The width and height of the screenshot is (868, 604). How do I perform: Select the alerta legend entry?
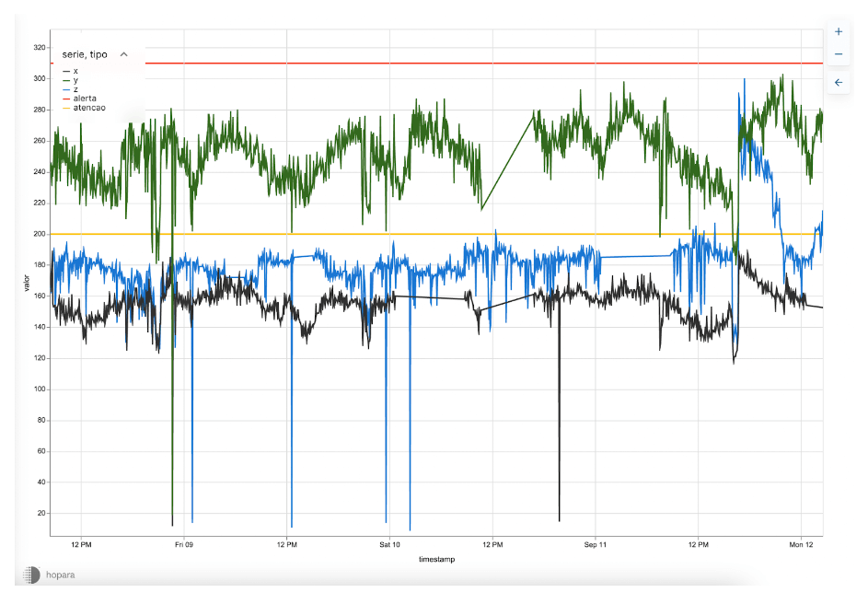click(85, 99)
